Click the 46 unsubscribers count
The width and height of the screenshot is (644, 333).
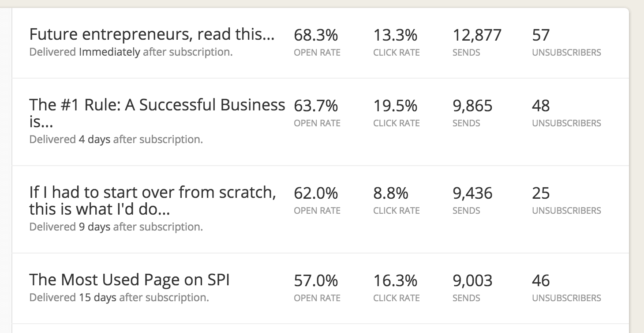541,280
